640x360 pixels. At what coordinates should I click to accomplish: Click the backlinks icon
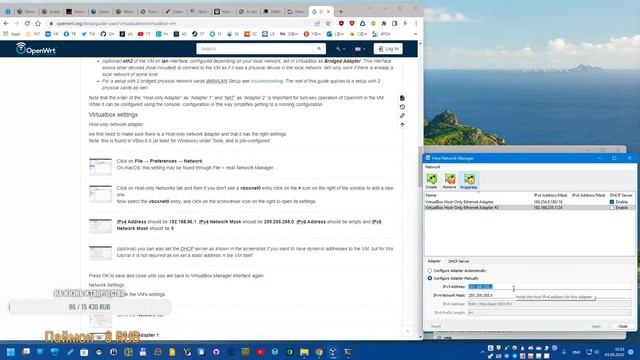click(402, 116)
